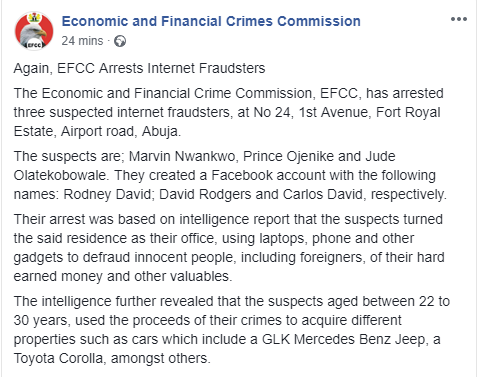Image resolution: width=477 pixels, height=377 pixels.
Task: Click the Carlos David alias text
Action: [x=325, y=194]
